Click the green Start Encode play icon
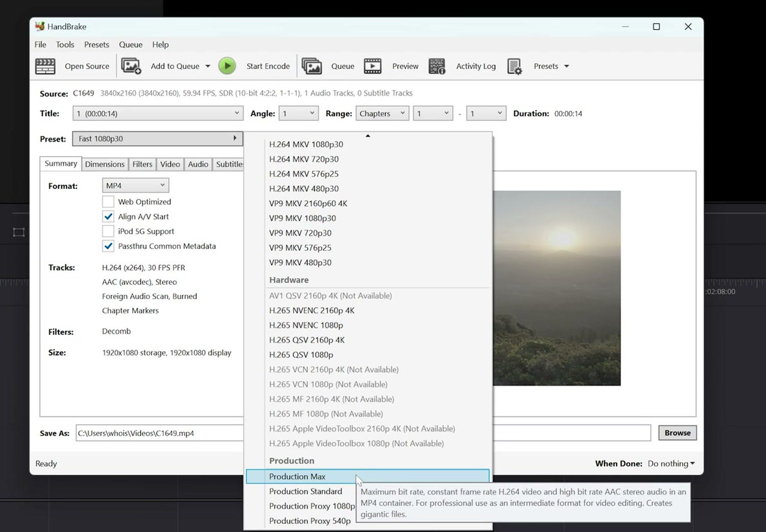The width and height of the screenshot is (766, 532). coord(227,66)
